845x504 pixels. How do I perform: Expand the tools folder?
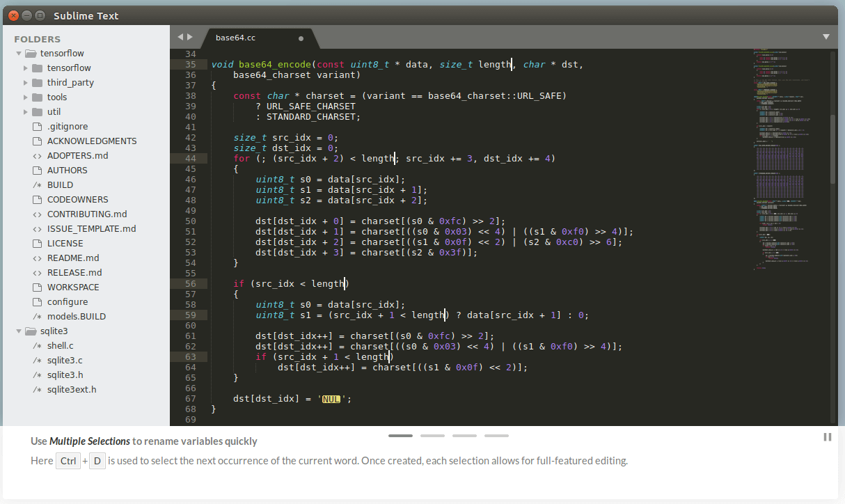(x=24, y=97)
